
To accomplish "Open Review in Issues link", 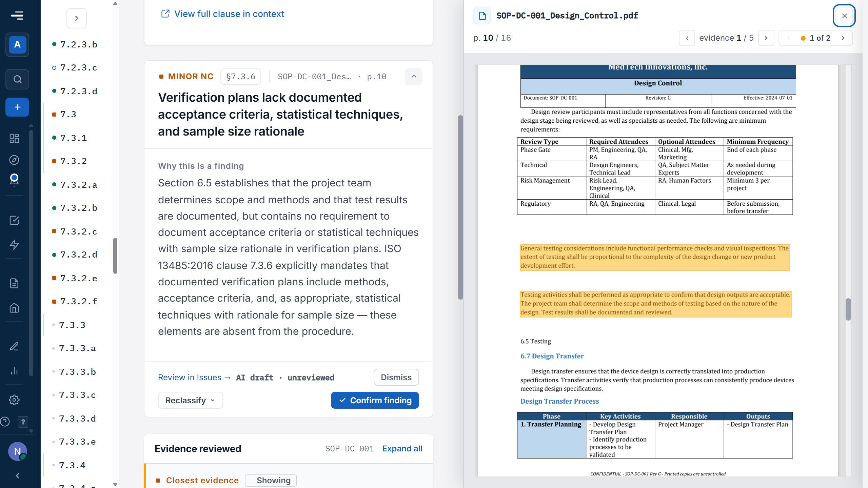I will point(194,378).
